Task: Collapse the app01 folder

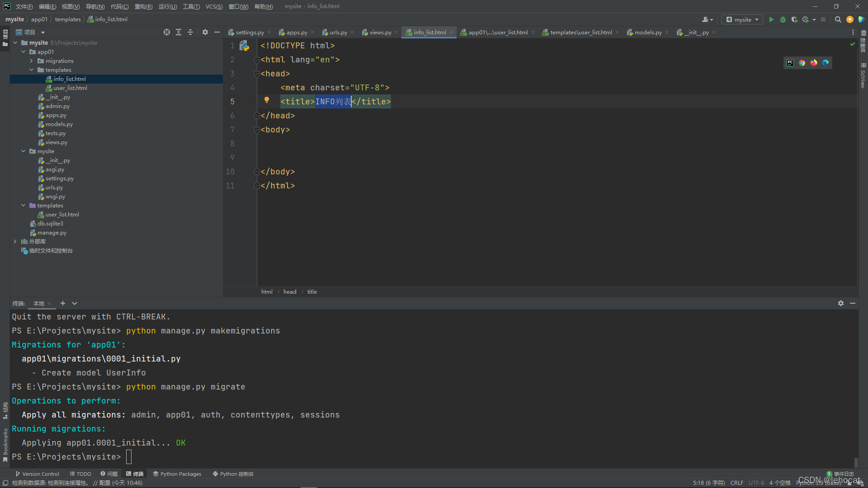Action: click(24, 52)
